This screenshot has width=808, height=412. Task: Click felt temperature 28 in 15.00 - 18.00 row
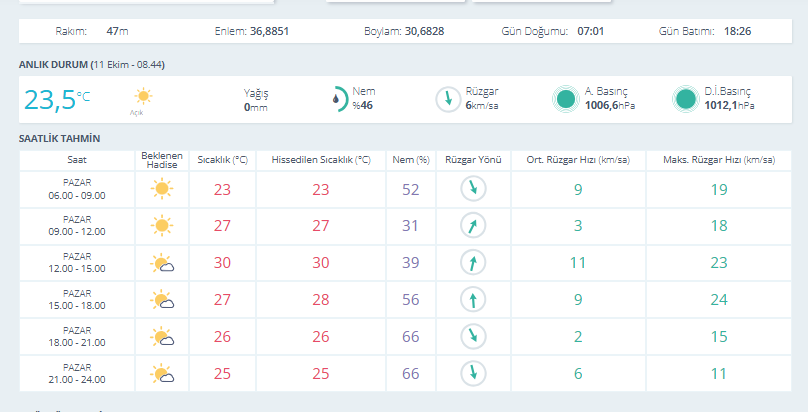(321, 300)
